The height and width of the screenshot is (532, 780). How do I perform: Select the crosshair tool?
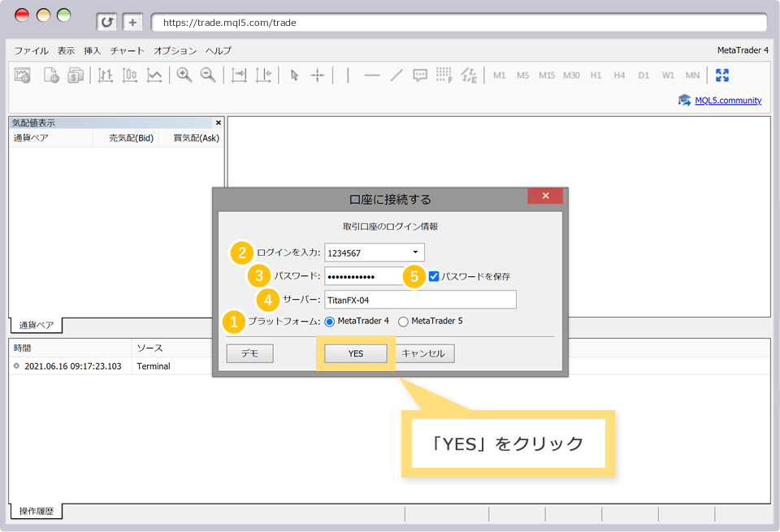318,76
